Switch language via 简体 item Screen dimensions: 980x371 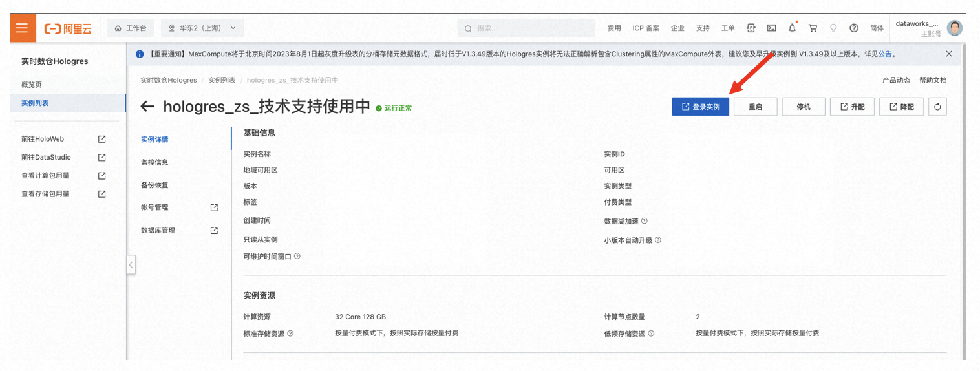pyautogui.click(x=877, y=28)
